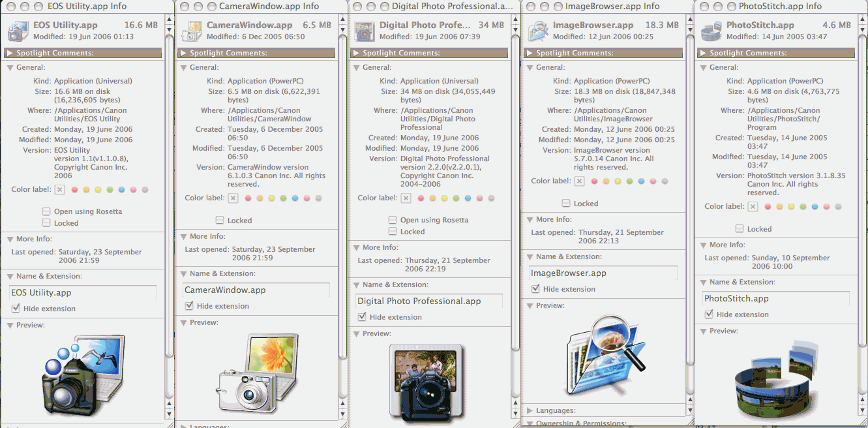Screen dimensions: 868x428
Task: Collapse Preview section in Digital Photo Professional Info
Action: coord(356,333)
